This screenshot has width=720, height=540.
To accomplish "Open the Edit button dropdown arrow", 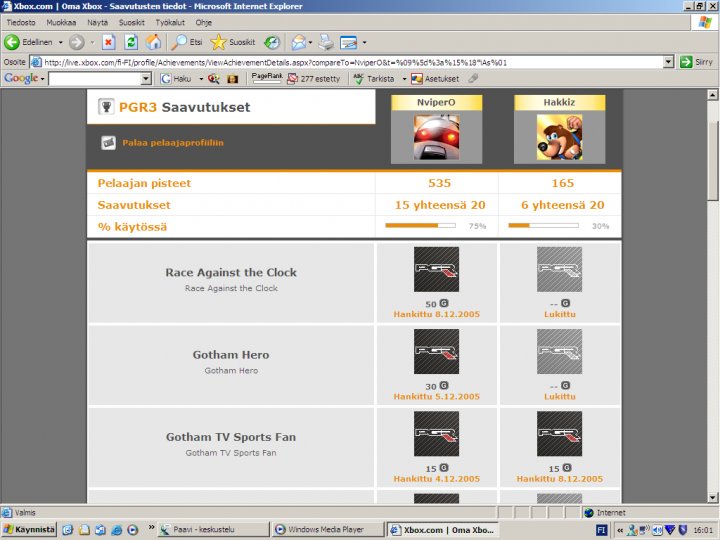I will (x=364, y=42).
